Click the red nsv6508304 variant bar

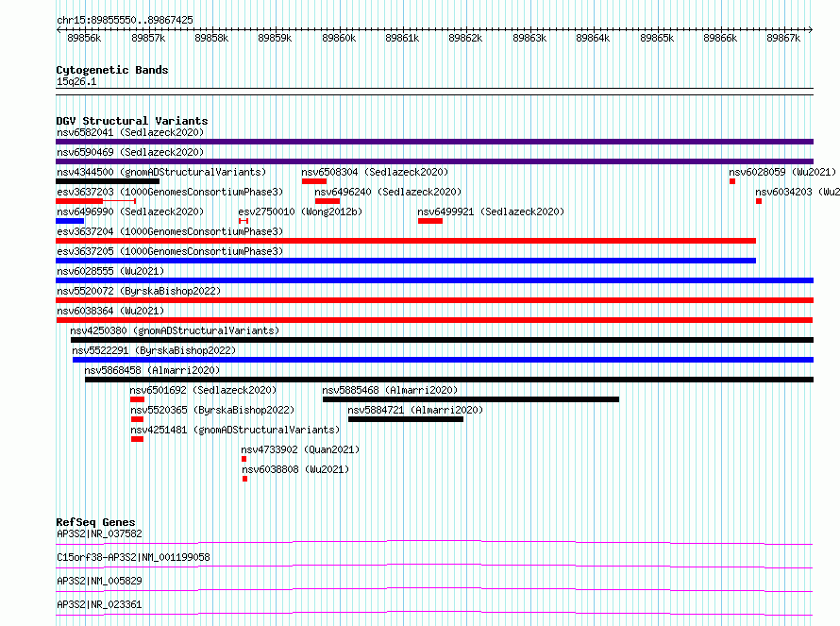point(314,181)
